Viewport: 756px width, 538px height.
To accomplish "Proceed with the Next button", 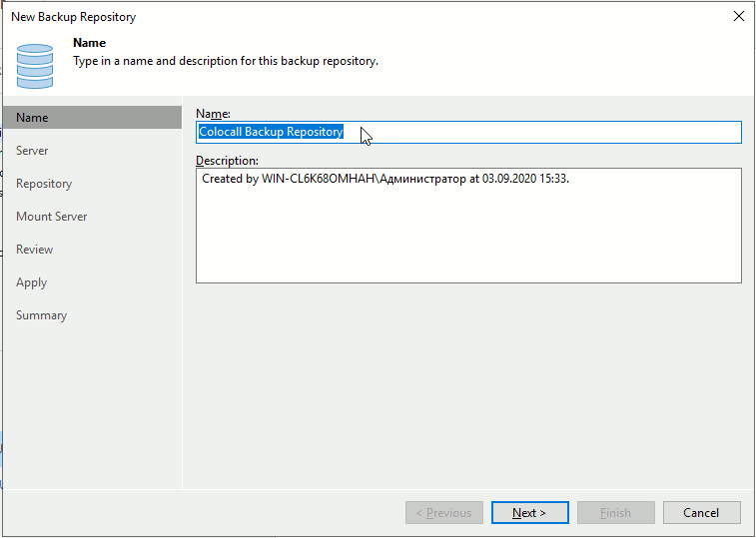I will tap(529, 513).
